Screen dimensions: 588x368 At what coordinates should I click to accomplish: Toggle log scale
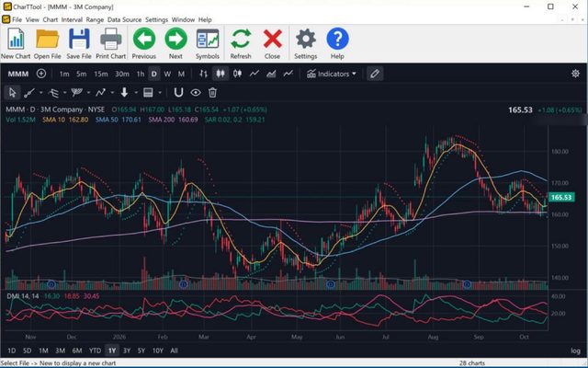tap(576, 351)
